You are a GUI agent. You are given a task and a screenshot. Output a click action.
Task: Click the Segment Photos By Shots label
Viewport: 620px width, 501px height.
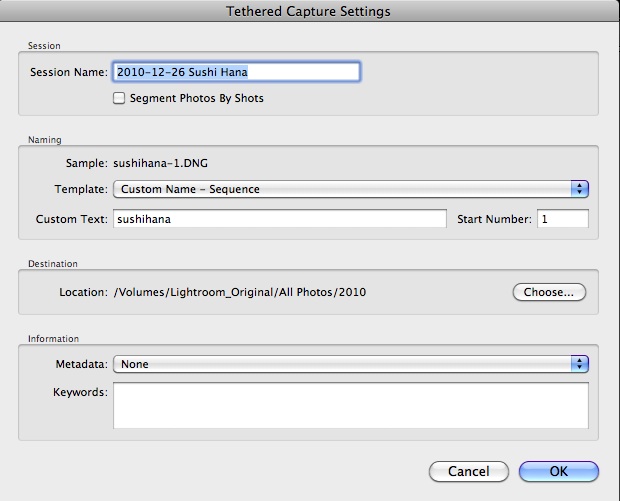point(198,99)
